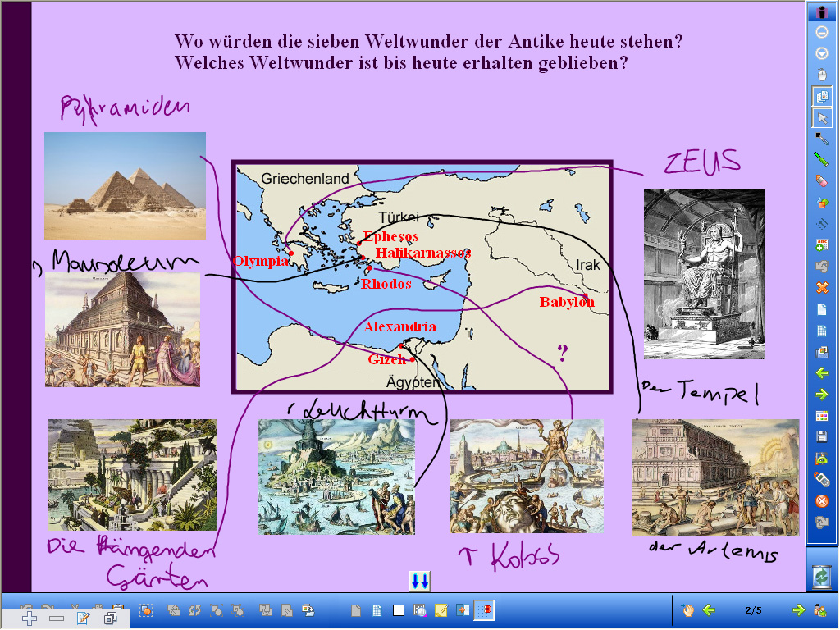The height and width of the screenshot is (630, 840).
Task: Click the Rhodos label on the map
Action: tap(386, 284)
